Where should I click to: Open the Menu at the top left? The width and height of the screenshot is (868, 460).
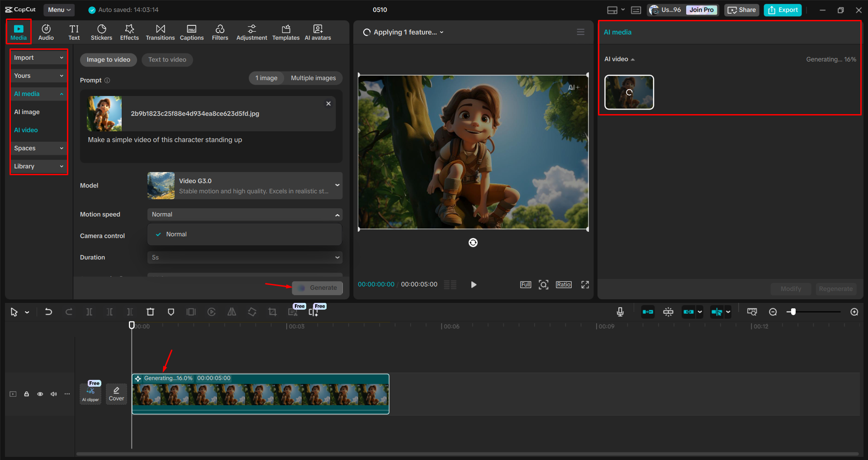pyautogui.click(x=58, y=10)
